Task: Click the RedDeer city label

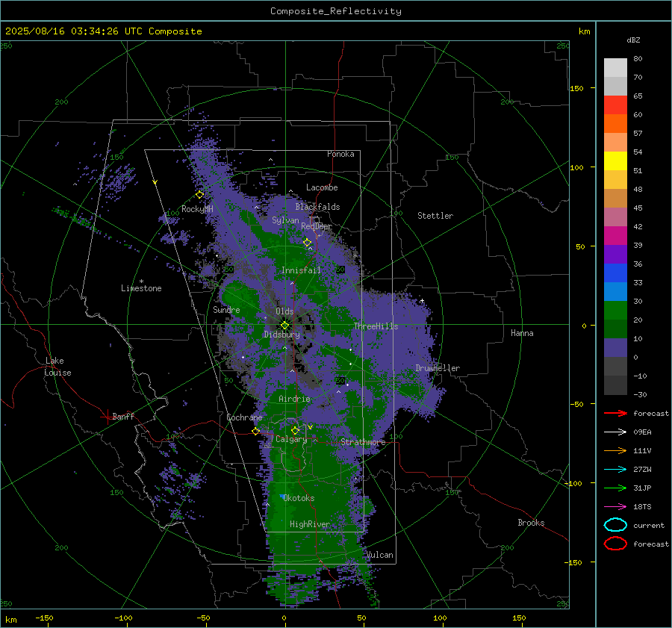Action: point(317,226)
